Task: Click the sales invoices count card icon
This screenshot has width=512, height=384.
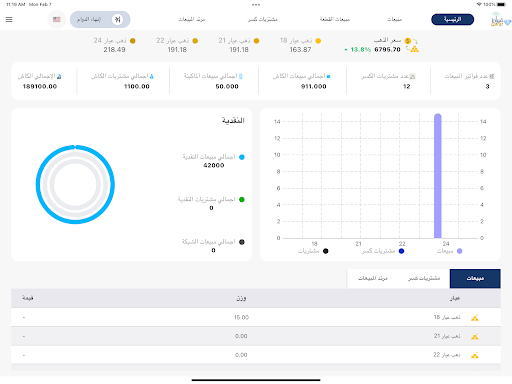Action: point(491,76)
